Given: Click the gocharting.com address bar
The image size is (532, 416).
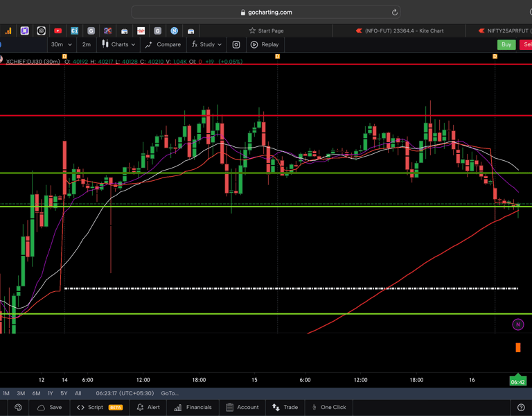Looking at the screenshot, I should point(266,12).
